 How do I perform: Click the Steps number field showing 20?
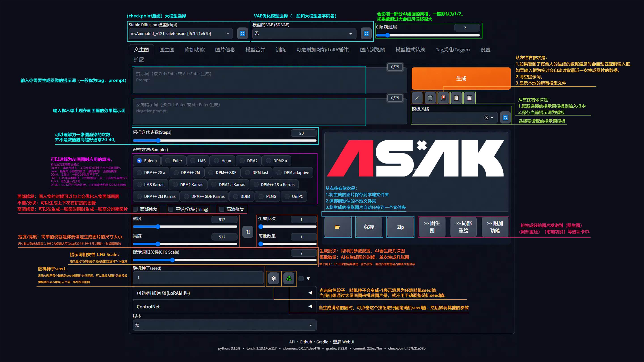[x=303, y=133]
